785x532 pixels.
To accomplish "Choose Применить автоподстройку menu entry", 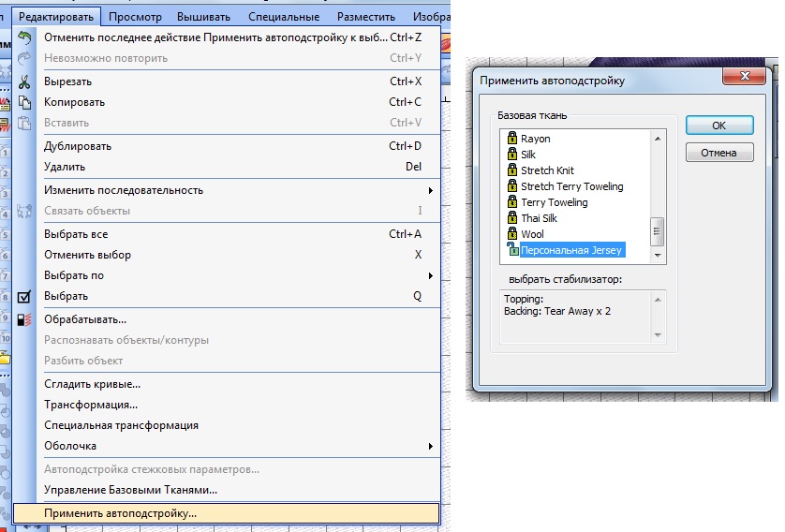I will coord(227,513).
